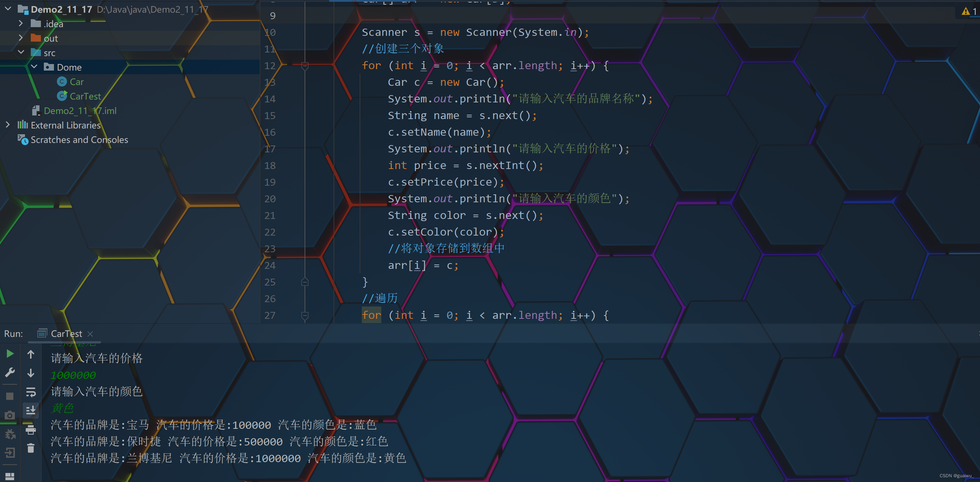This screenshot has height=482, width=980.
Task: Click the src folder icon
Action: click(x=36, y=52)
